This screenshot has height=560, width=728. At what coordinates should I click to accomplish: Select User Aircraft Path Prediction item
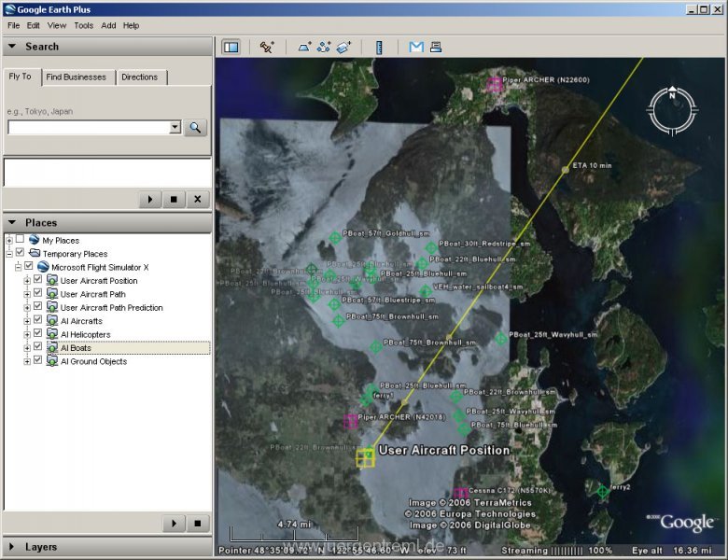point(111,307)
